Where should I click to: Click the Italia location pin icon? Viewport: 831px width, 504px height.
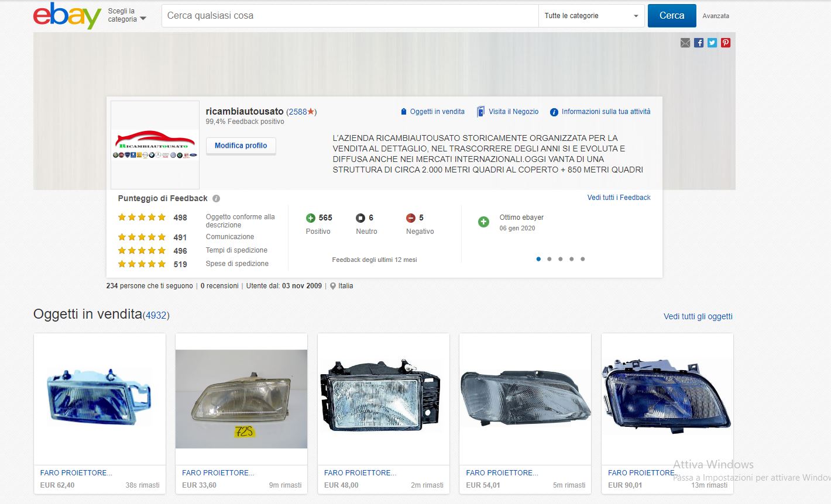(x=333, y=286)
